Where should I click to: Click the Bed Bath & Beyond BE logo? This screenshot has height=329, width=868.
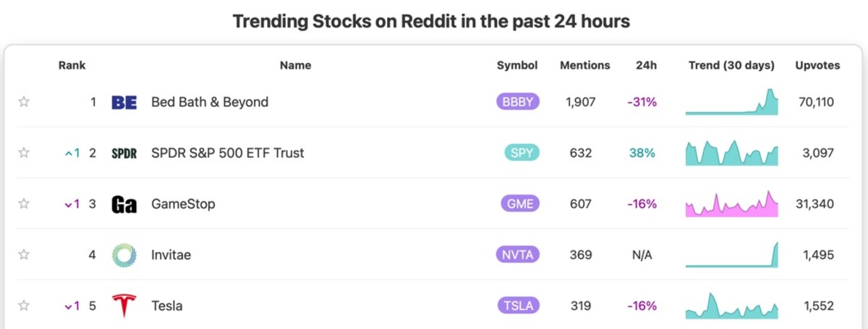[x=124, y=103]
